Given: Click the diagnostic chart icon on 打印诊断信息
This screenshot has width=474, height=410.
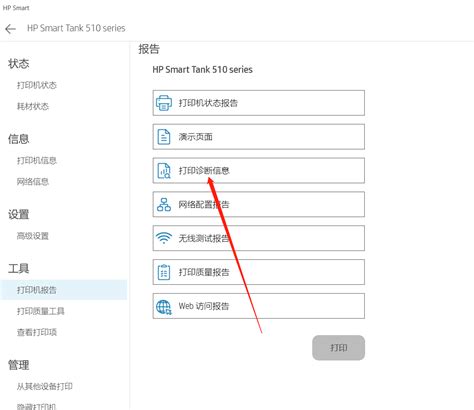Looking at the screenshot, I should [x=164, y=171].
